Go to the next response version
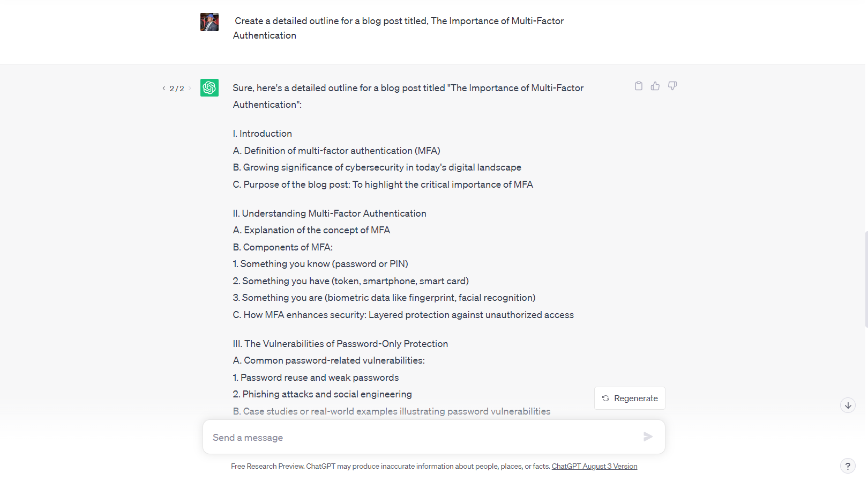Screen dimensions: 868x480 [x=190, y=88]
